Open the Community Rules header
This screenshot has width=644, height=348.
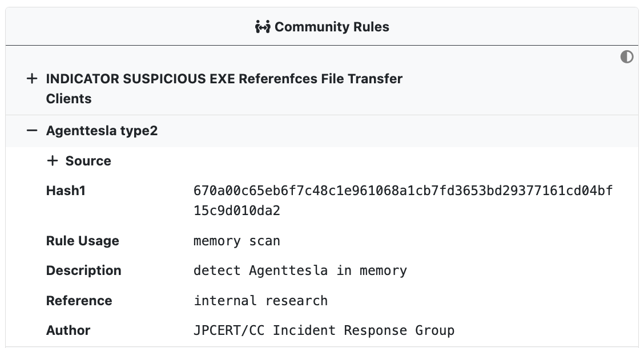pos(322,27)
